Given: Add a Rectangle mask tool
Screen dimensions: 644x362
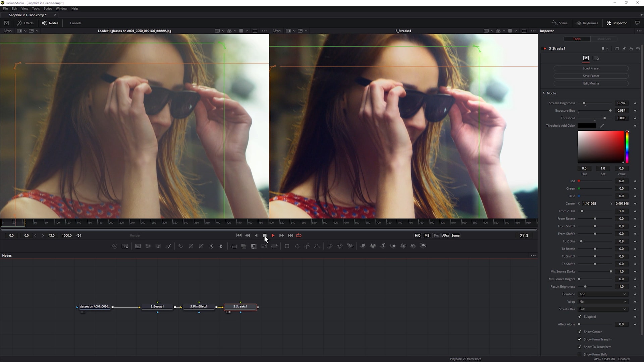Looking at the screenshot, I should pos(287,246).
